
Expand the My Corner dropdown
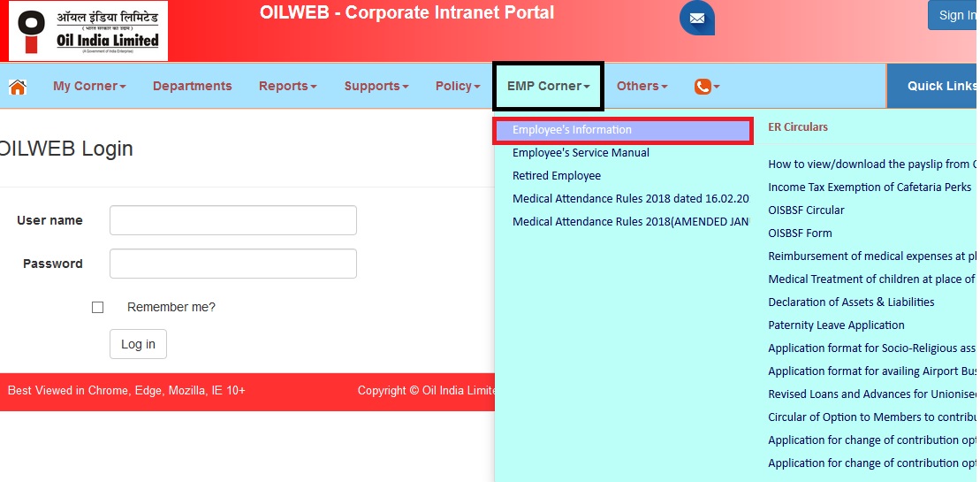89,87
